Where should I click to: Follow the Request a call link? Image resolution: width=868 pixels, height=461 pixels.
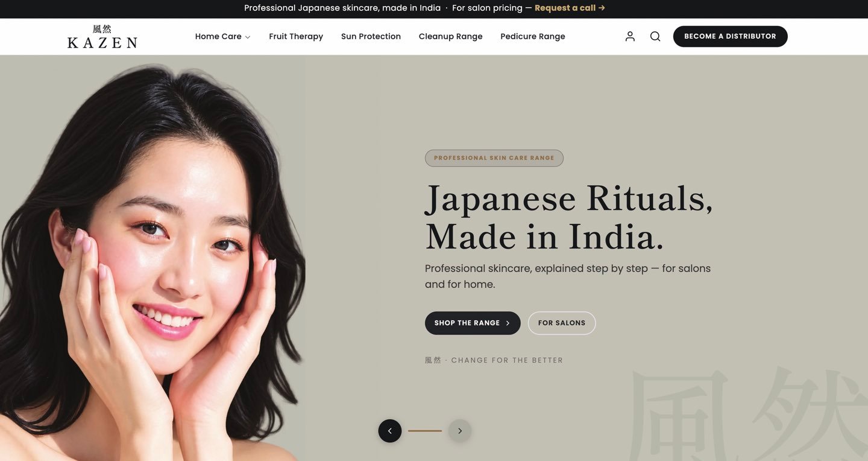(570, 8)
